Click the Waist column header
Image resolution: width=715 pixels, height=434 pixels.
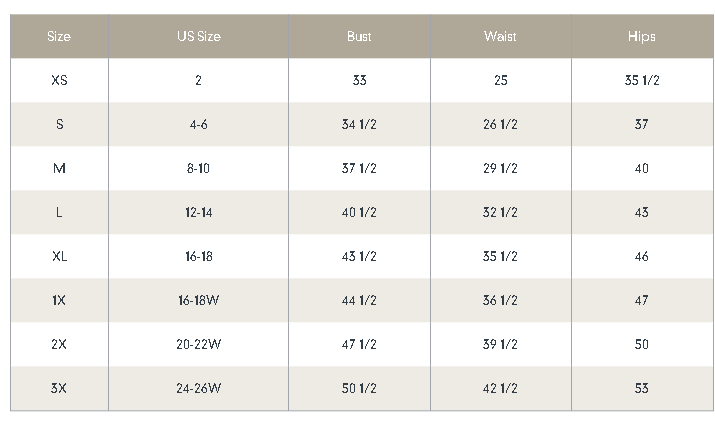[x=500, y=37]
